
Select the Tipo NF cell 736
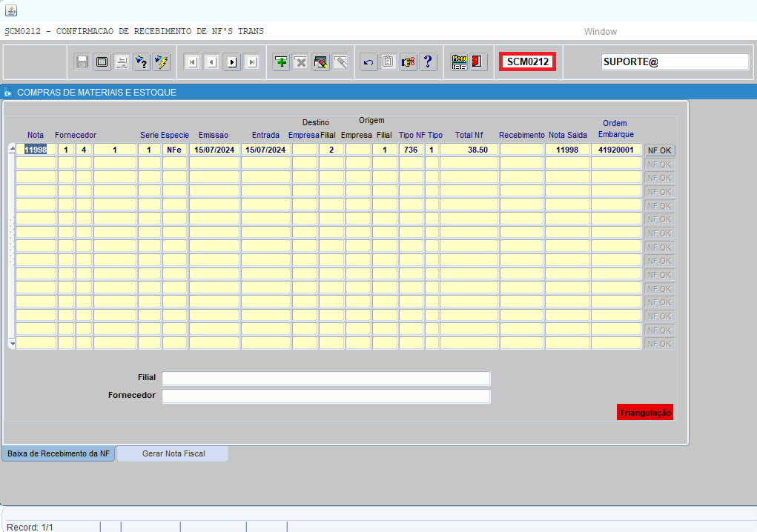(411, 150)
